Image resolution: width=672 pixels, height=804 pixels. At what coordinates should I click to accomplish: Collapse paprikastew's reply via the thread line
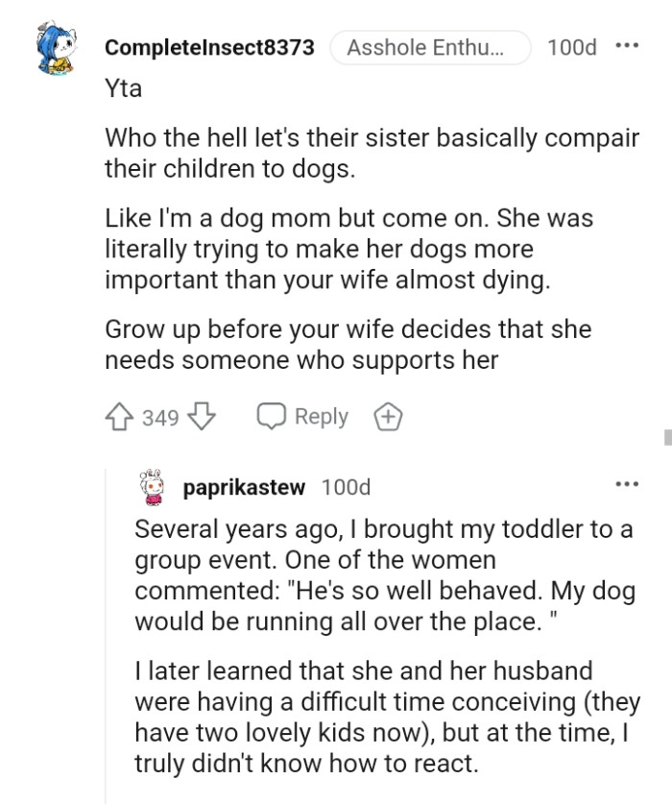(x=106, y=624)
